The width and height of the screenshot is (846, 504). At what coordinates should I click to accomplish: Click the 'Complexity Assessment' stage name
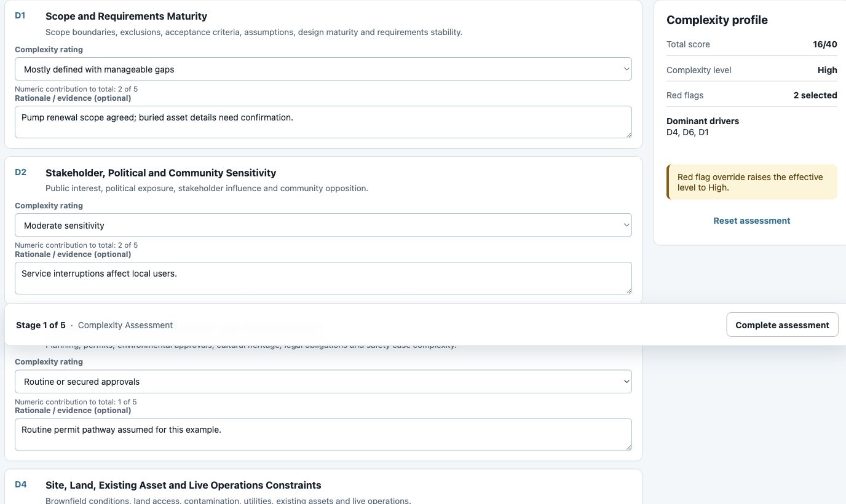(125, 325)
